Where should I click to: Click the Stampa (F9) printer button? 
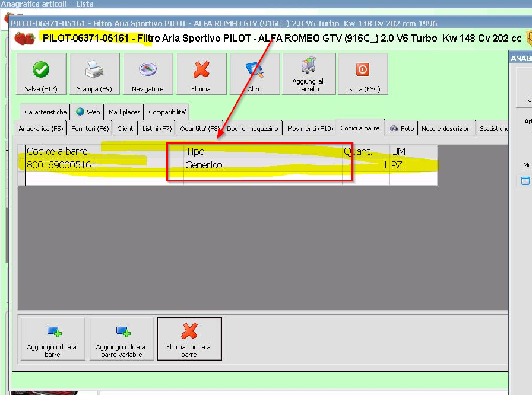[94, 74]
